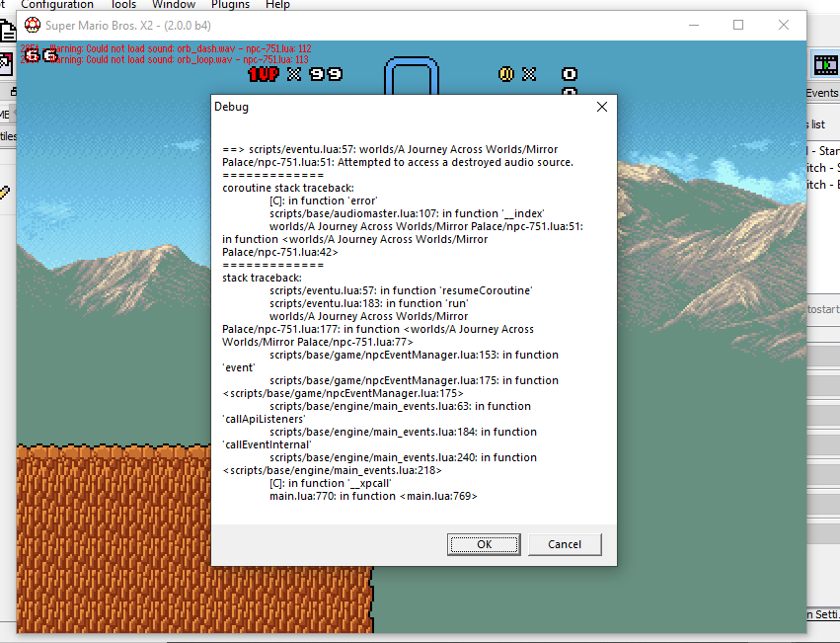This screenshot has width=840, height=643.
Task: Close the Super Mario Bros. X2 window
Action: pos(783,26)
